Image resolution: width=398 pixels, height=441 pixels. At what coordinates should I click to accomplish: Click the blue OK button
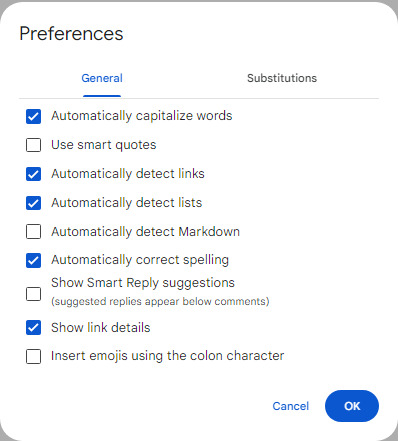[x=352, y=406]
